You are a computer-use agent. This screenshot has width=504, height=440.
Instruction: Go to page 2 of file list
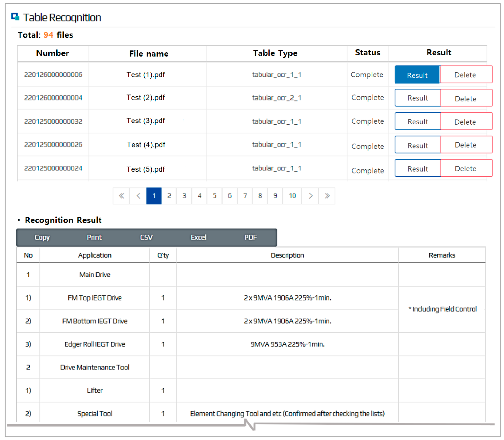[169, 196]
